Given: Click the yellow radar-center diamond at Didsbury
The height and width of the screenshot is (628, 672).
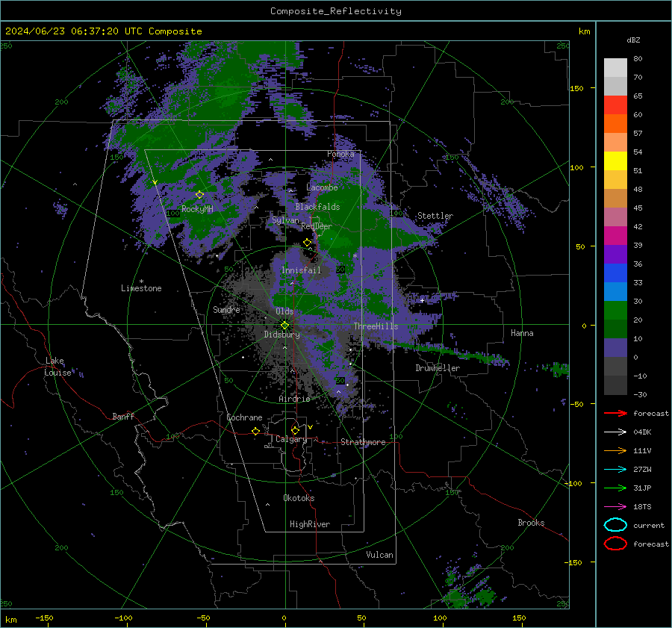Looking at the screenshot, I should pos(284,325).
